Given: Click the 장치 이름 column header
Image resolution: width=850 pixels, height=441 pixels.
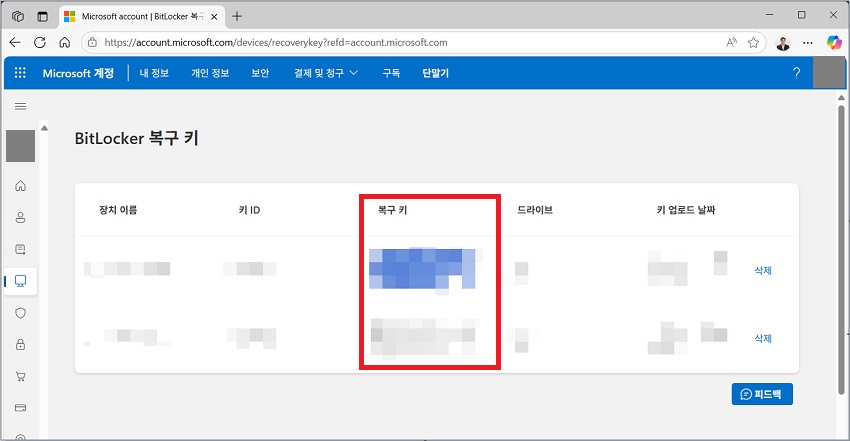Looking at the screenshot, I should pyautogui.click(x=118, y=210).
